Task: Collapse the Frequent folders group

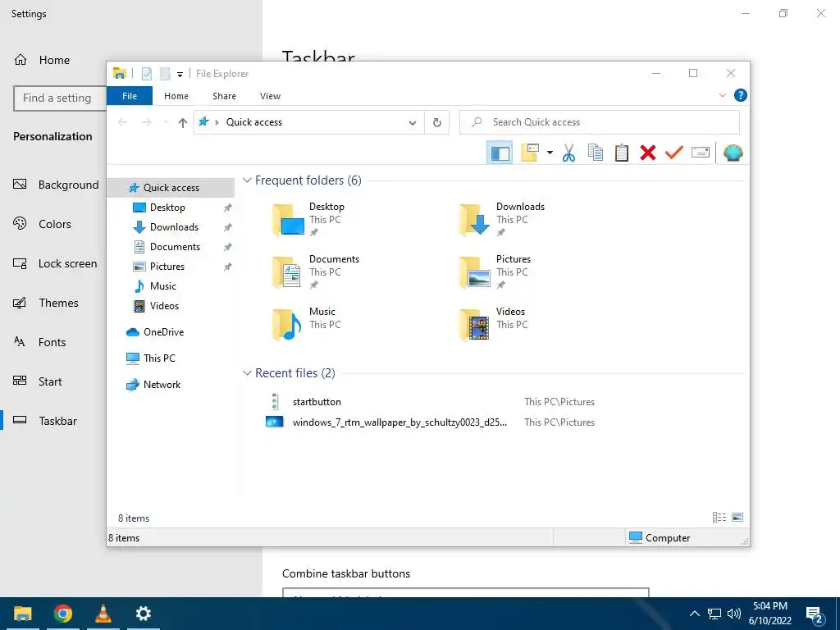Action: pyautogui.click(x=247, y=180)
